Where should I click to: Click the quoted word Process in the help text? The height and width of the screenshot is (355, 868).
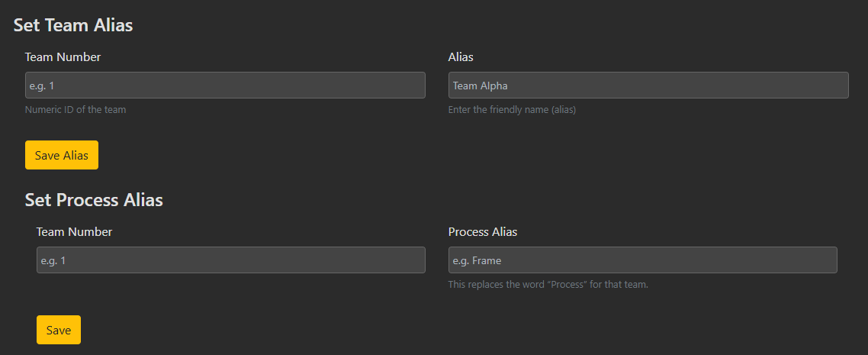(x=565, y=285)
